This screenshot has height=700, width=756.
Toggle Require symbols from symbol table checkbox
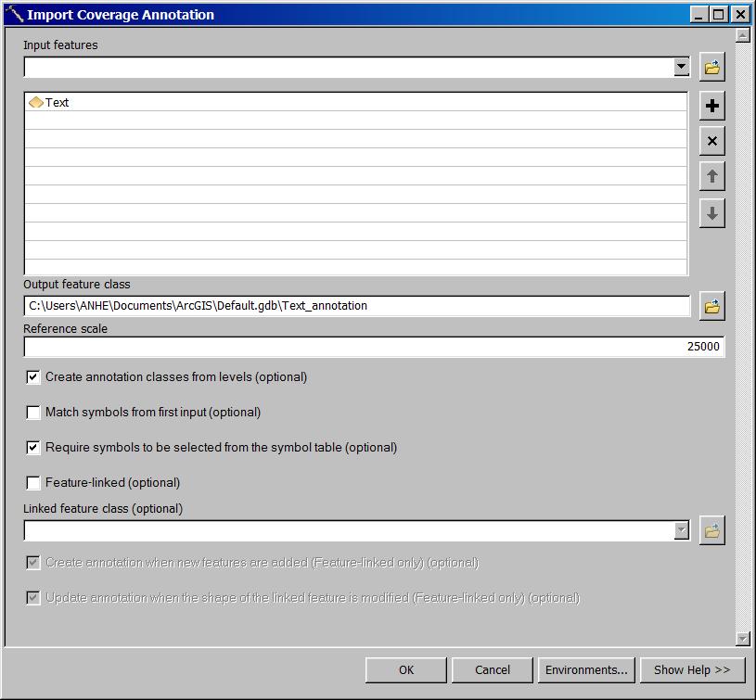coord(32,448)
